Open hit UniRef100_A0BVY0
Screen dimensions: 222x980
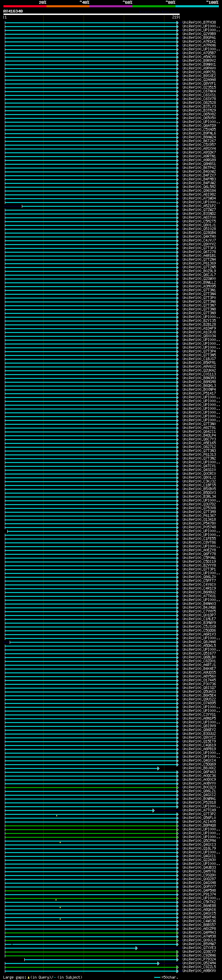tap(199, 783)
